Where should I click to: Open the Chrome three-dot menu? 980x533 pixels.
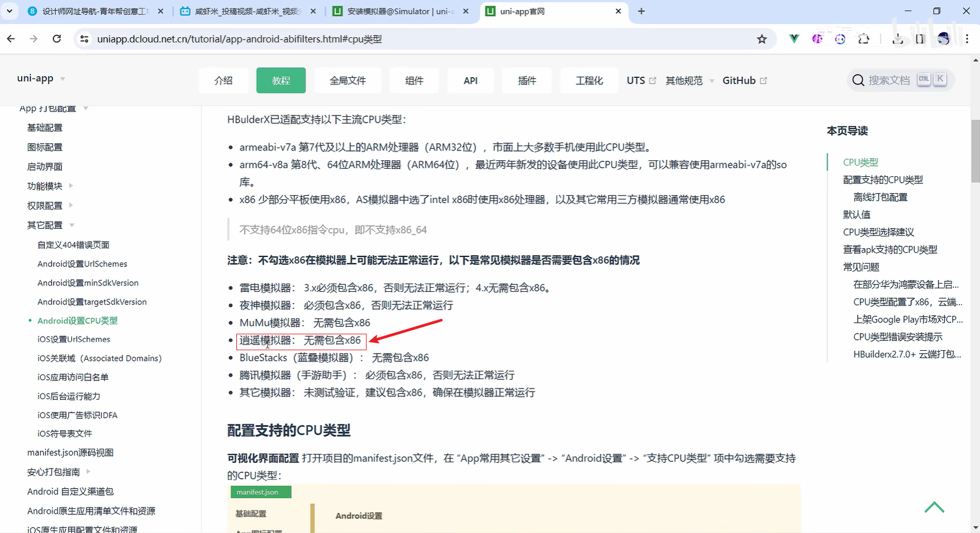pyautogui.click(x=967, y=39)
